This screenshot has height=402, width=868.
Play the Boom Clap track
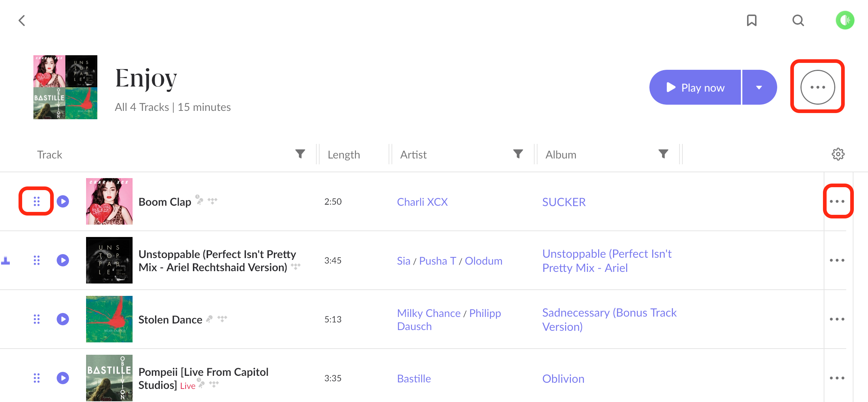point(63,201)
